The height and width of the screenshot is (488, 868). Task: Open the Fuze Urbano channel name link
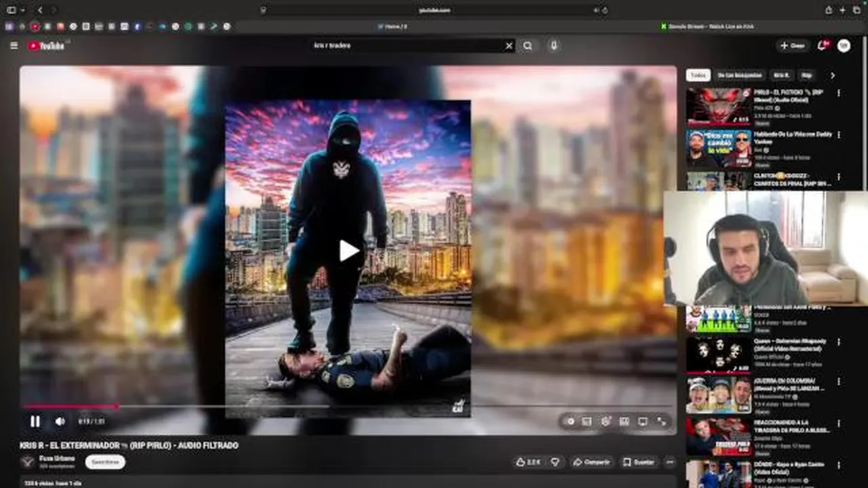click(57, 458)
